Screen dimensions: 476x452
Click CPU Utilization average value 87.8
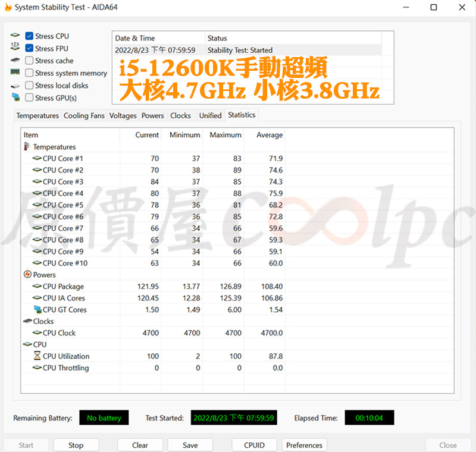click(275, 356)
